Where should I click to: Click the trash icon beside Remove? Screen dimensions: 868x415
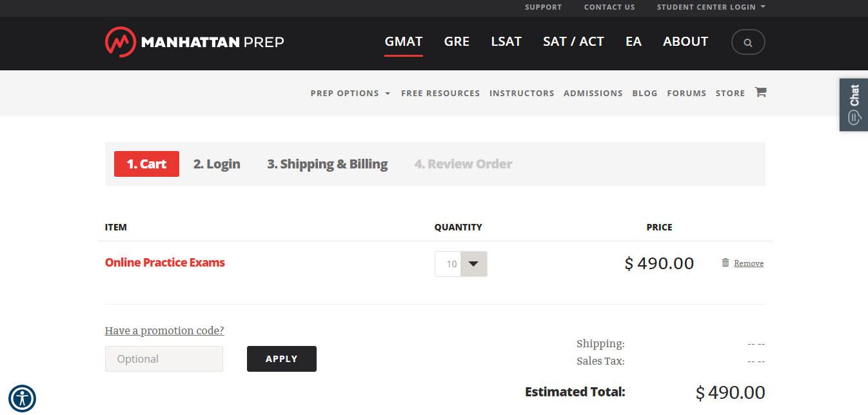(725, 263)
